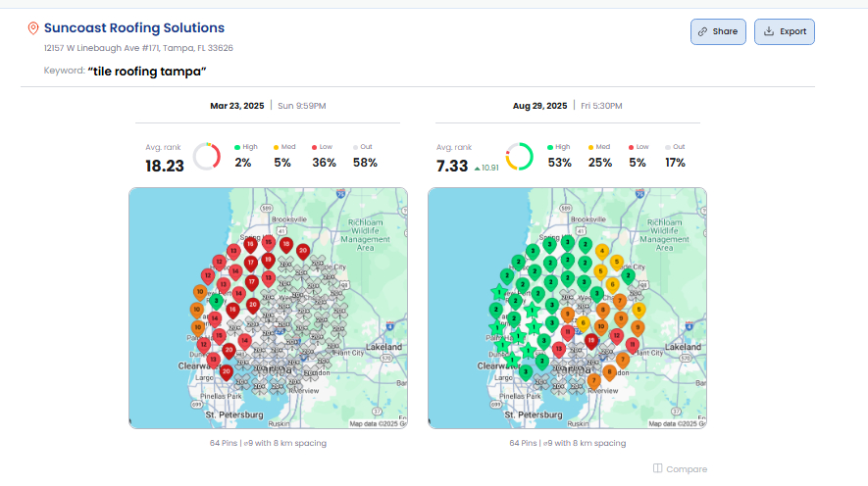Click the gray Out legend dot for August
This screenshot has height=486, width=868.
pyautogui.click(x=669, y=147)
